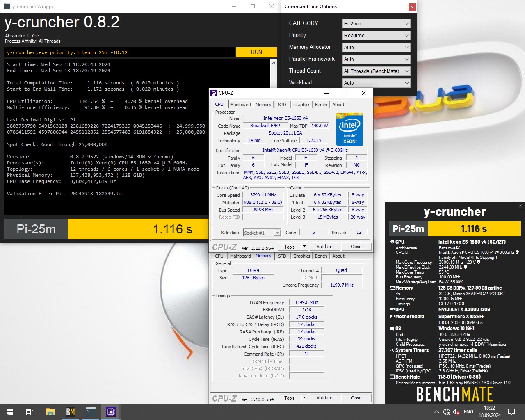Open the Socket #1 selection dropdown
Screen dimensions: 525x420
click(x=262, y=233)
